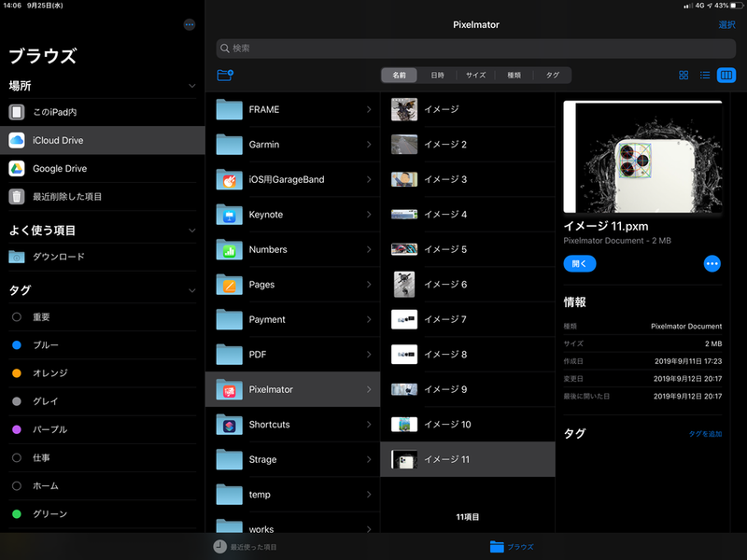Open the ダウンロード favorite folder
Image resolution: width=747 pixels, height=560 pixels.
coord(103,257)
